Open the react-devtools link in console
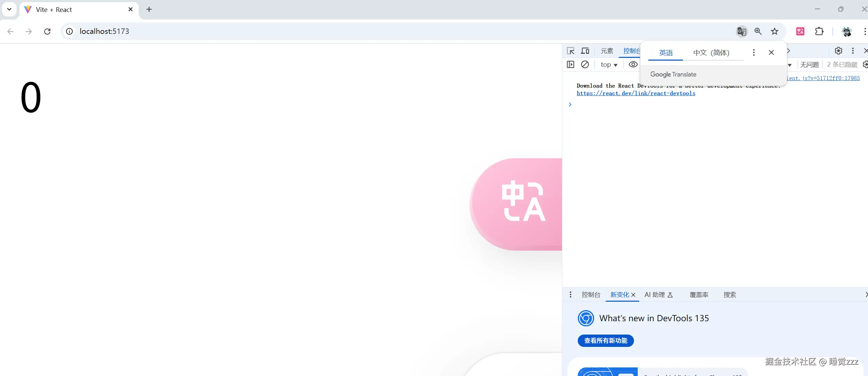 coord(636,93)
